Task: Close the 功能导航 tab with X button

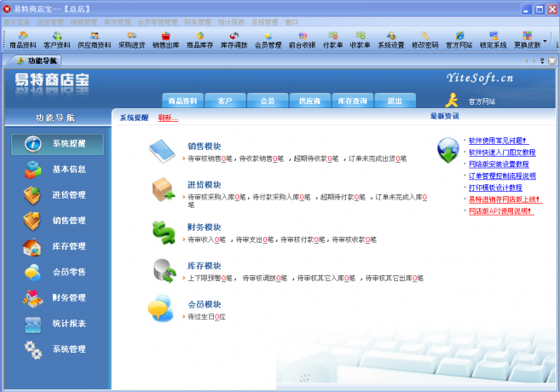Action: [x=551, y=61]
